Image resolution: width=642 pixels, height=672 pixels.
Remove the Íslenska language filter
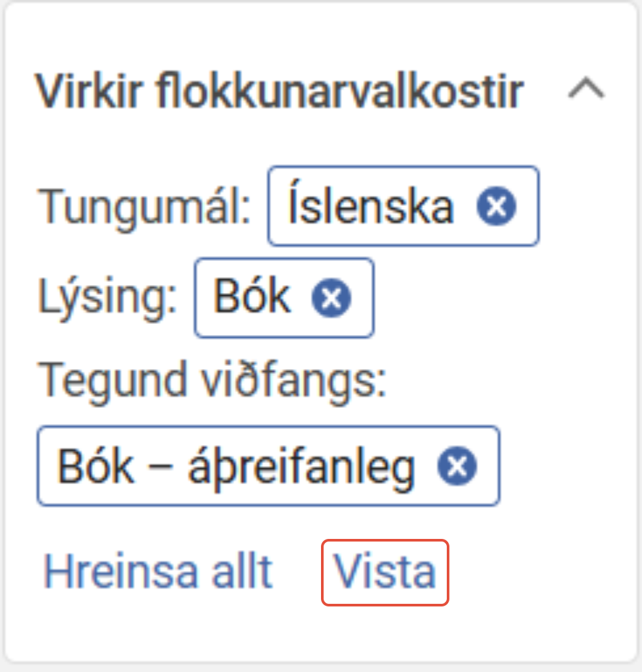[x=497, y=206]
